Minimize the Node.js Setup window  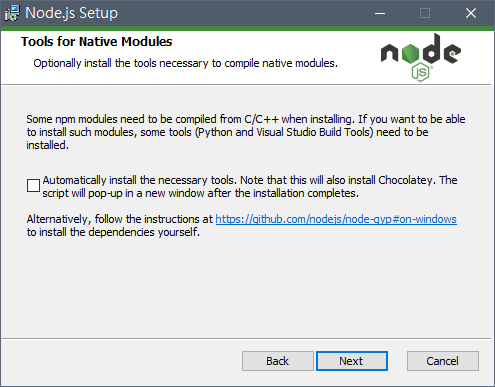(380, 13)
